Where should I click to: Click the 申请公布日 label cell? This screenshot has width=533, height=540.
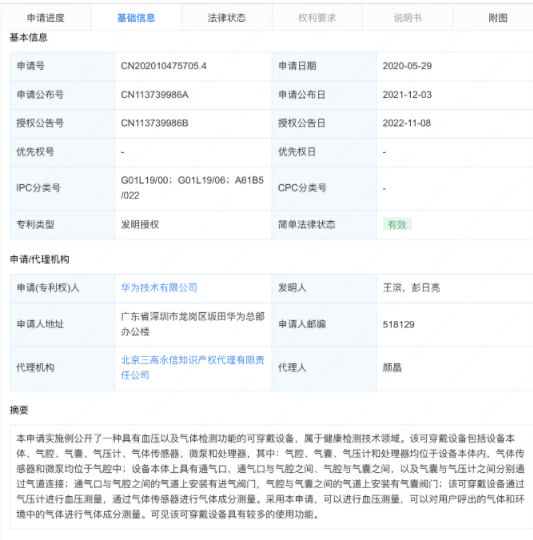(324, 95)
